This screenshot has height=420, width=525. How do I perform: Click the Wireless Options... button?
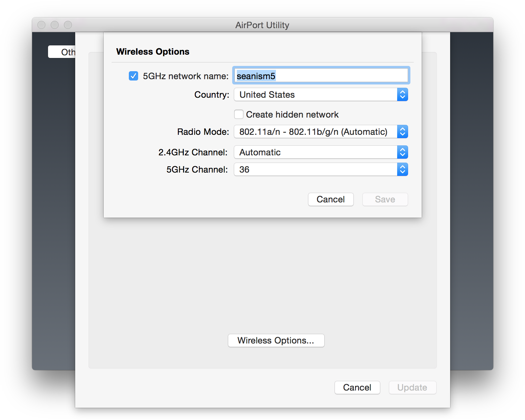(276, 341)
